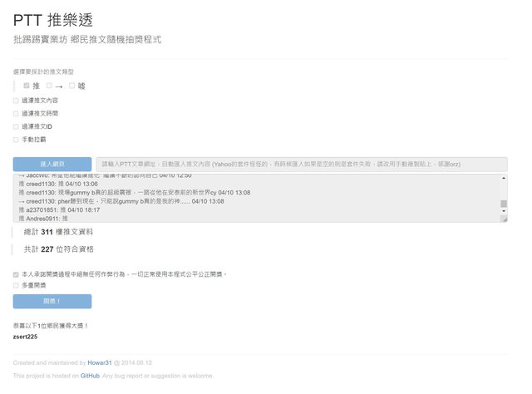Enable the 噓 comment type checkbox

[x=72, y=86]
